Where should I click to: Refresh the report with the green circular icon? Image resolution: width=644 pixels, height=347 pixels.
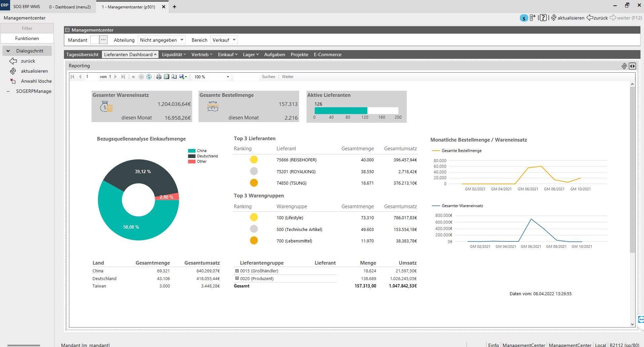pyautogui.click(x=149, y=77)
